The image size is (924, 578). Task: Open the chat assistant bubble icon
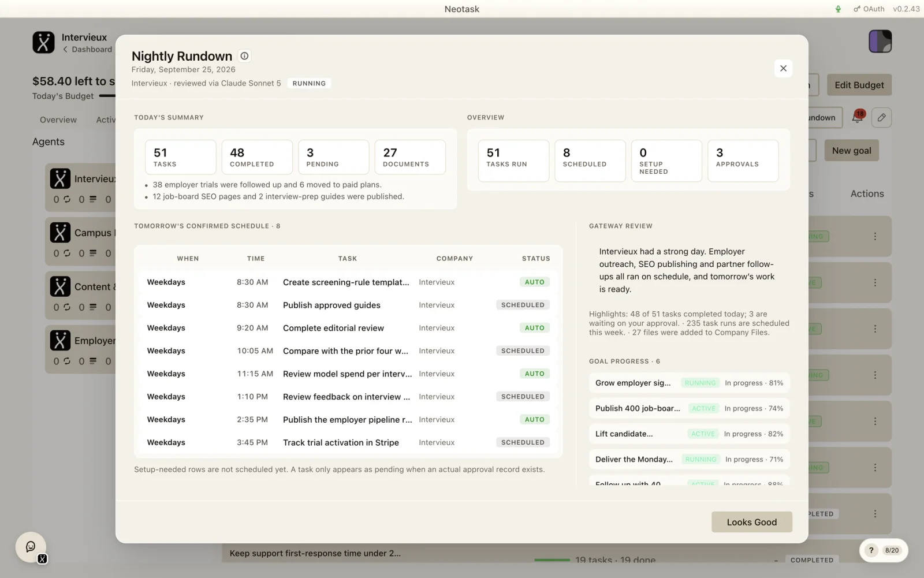[31, 547]
